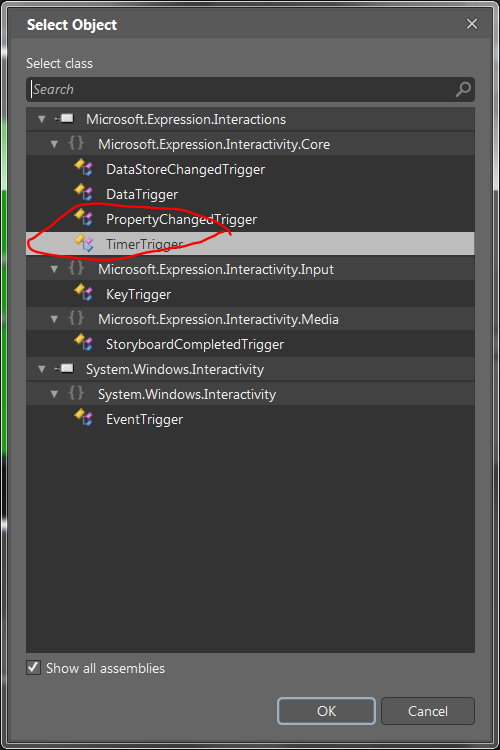Collapse the System.Windows.Interactivity assembly node
The width and height of the screenshot is (500, 750).
point(42,369)
